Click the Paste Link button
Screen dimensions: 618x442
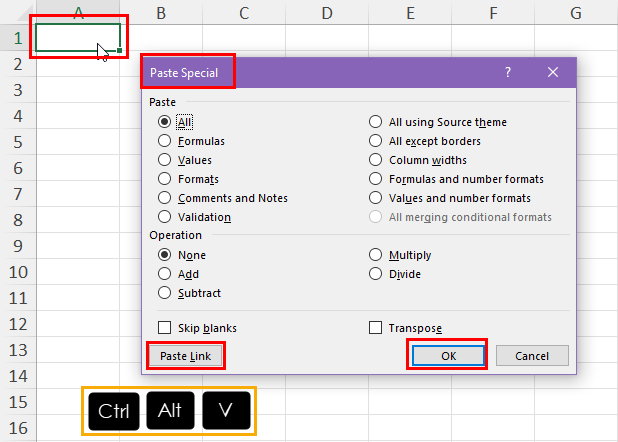(x=186, y=356)
